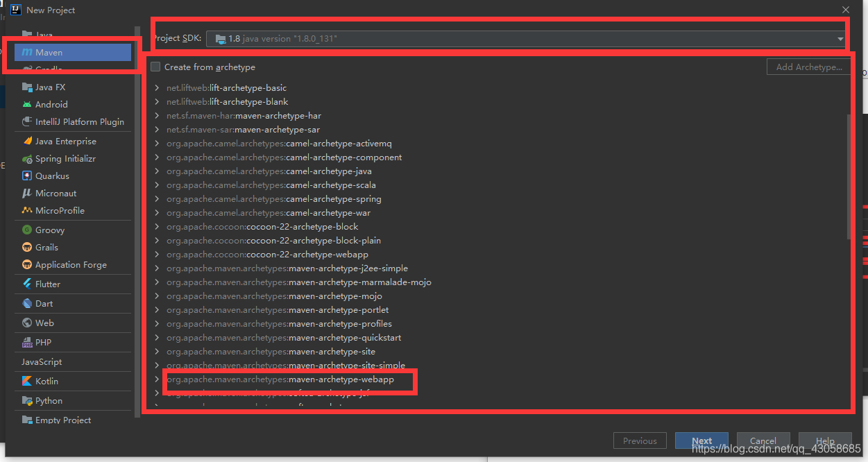The height and width of the screenshot is (462, 868).
Task: Select Spring Initializr project type label
Action: 65,159
